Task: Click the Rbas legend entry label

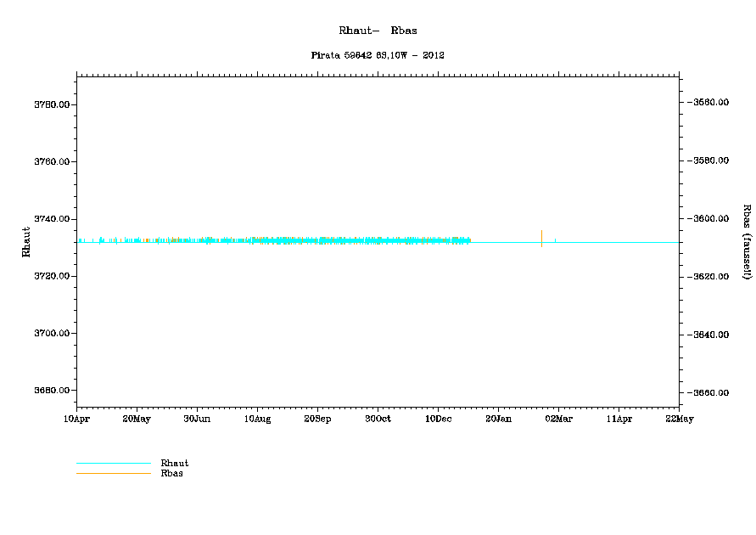Action: point(171,473)
